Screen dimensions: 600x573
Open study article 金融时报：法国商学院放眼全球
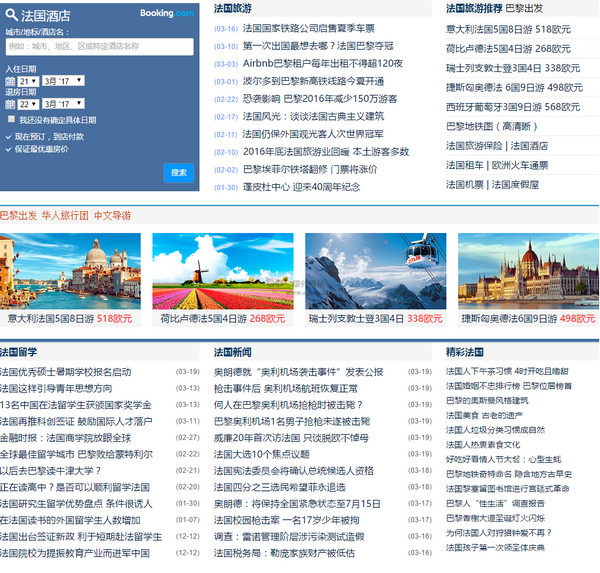click(65, 438)
